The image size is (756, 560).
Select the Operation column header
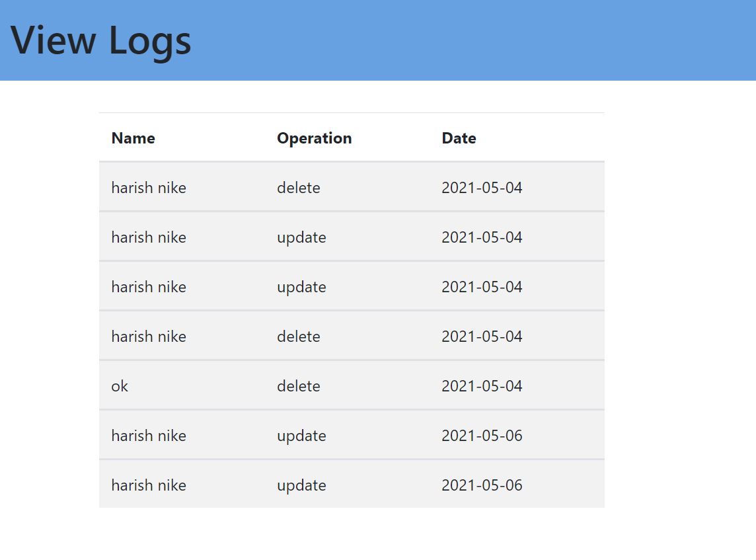click(x=315, y=138)
